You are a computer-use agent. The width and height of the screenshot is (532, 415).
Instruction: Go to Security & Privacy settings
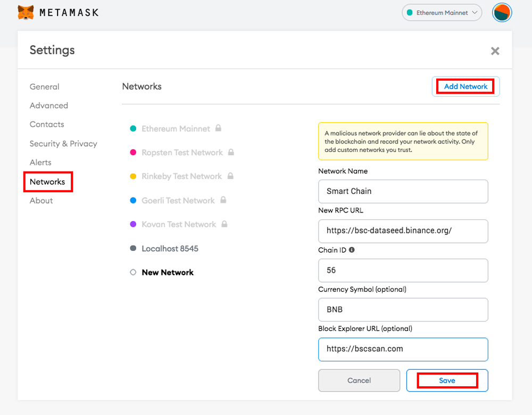point(63,143)
